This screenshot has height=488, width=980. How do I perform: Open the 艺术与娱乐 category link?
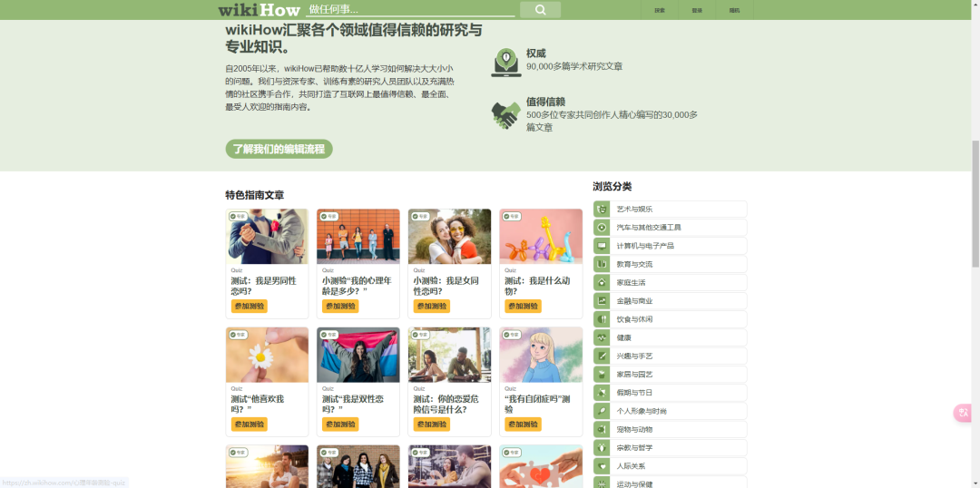pyautogui.click(x=670, y=210)
